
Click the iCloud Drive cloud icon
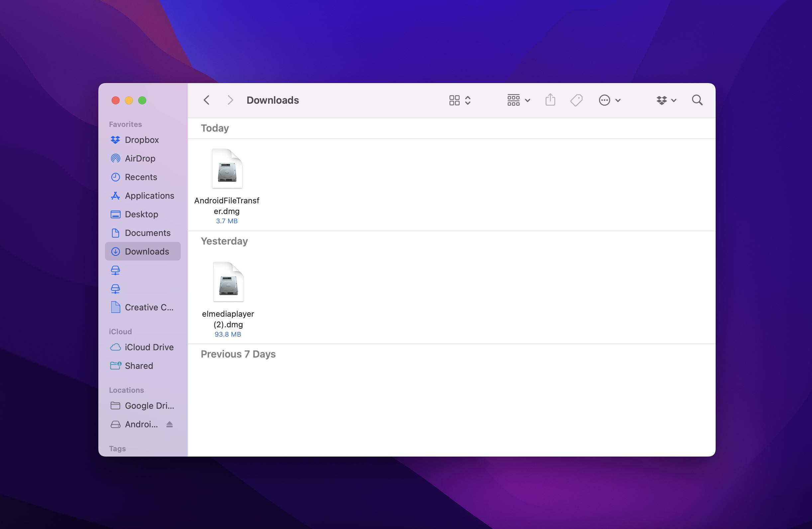[x=115, y=347]
